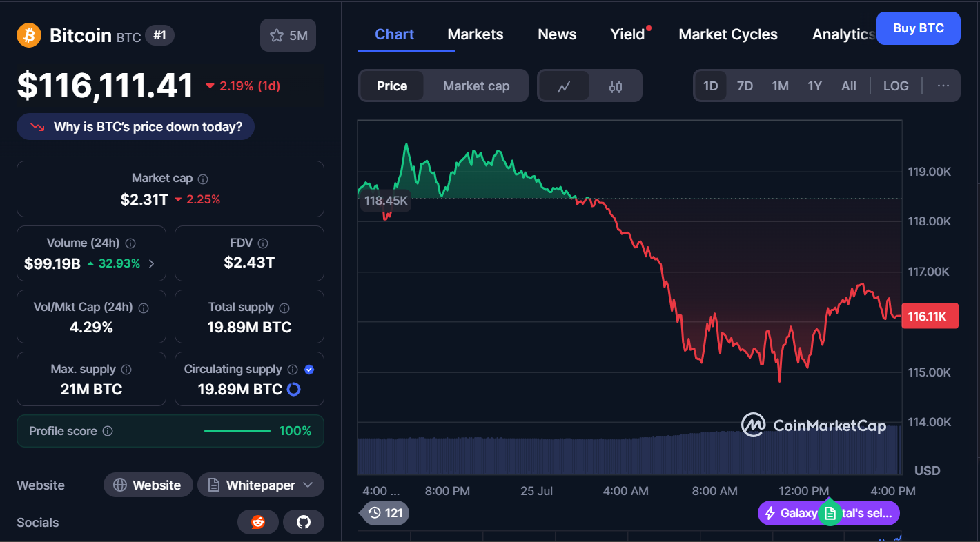Click the 4.29% Vol/Mkt Cap value
The width and height of the screenshot is (980, 542).
(x=91, y=327)
